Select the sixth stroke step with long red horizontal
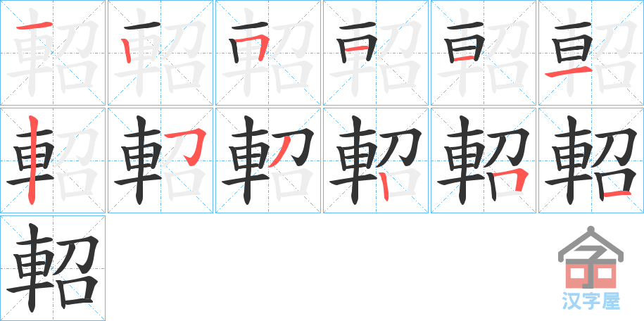The width and height of the screenshot is (644, 321). (591, 53)
